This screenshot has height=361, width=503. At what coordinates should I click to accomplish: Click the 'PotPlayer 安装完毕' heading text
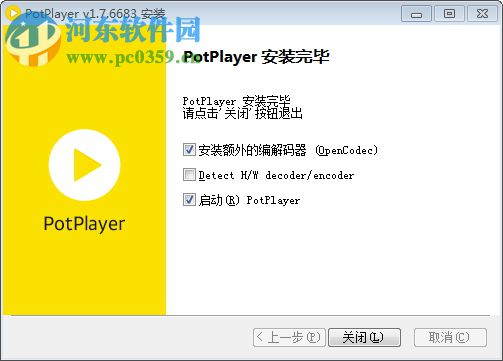click(x=256, y=57)
